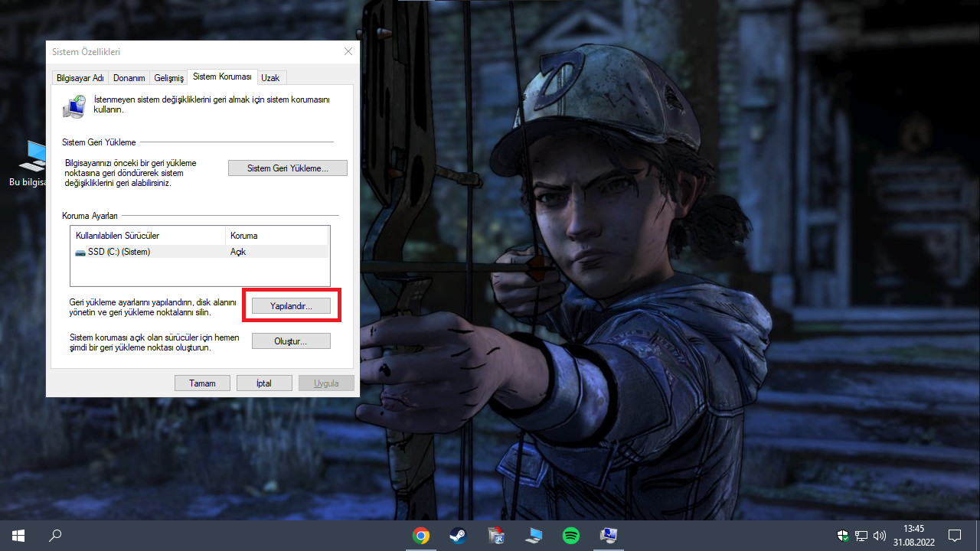Open the Gelişmiş tab
980x551 pixels.
tap(169, 78)
